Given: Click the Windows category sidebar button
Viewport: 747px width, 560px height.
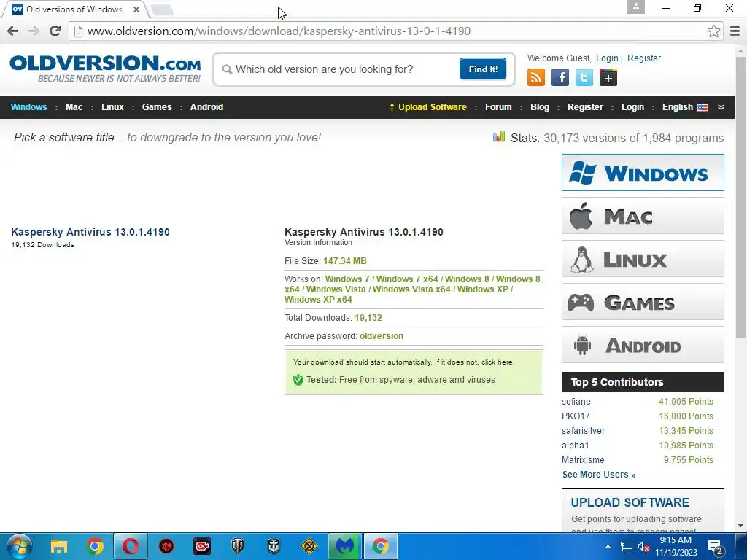Looking at the screenshot, I should pyautogui.click(x=643, y=172).
